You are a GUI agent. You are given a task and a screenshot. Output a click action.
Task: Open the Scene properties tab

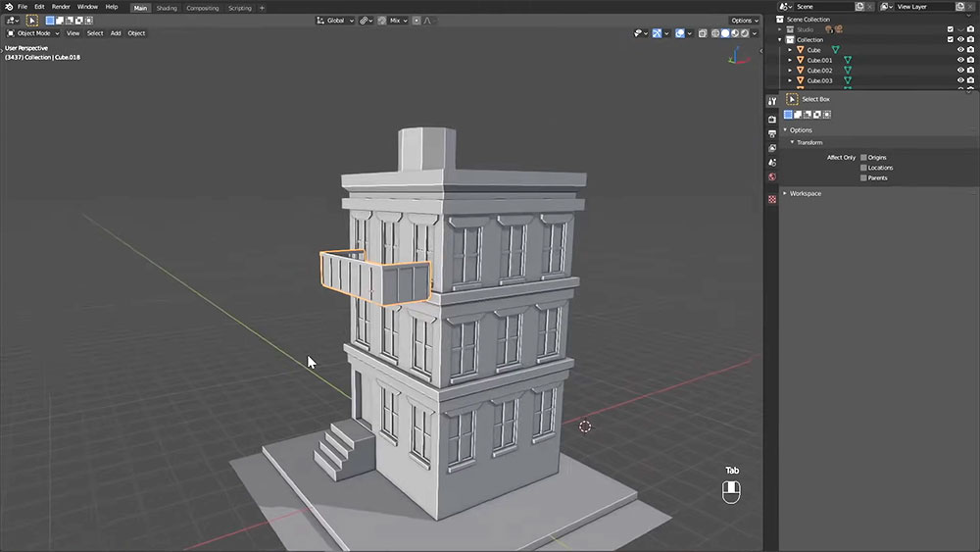pos(772,163)
